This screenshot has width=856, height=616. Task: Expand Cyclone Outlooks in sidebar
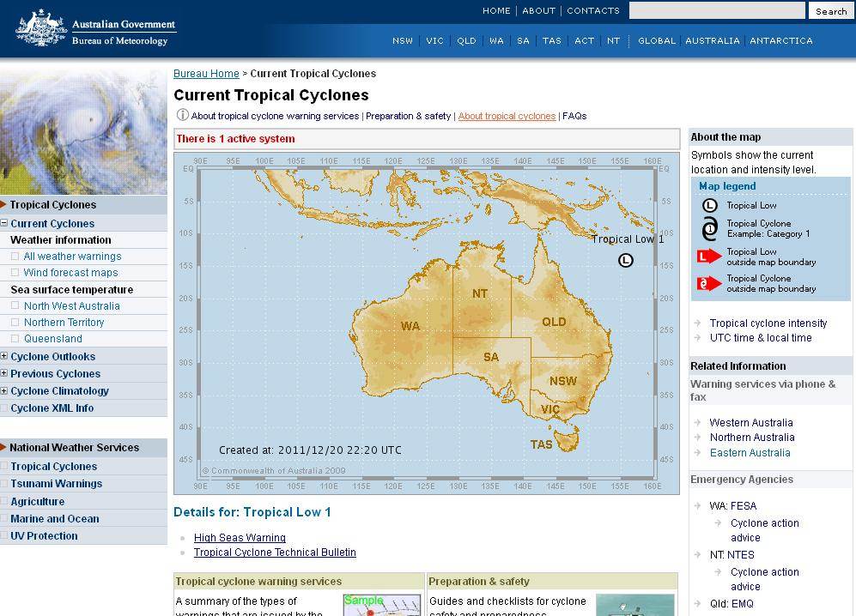(4, 356)
